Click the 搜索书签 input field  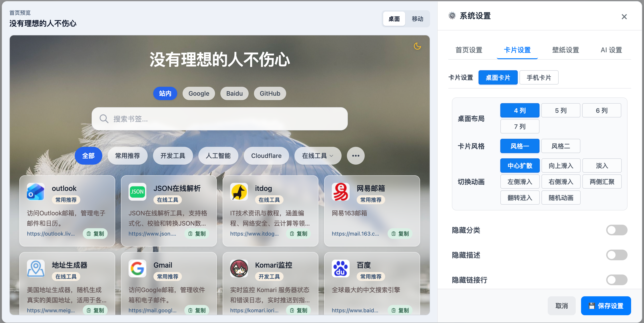(219, 119)
